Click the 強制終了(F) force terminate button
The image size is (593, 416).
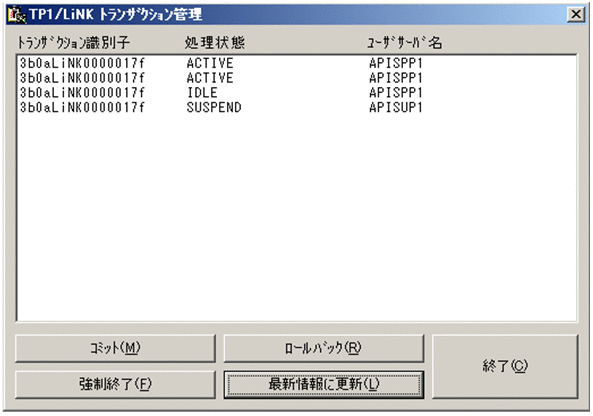click(115, 384)
